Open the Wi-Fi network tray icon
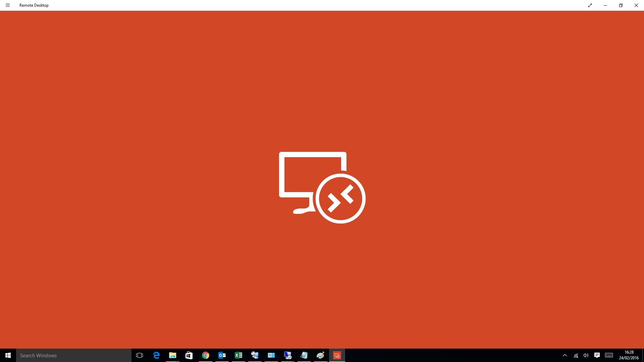 click(x=576, y=355)
